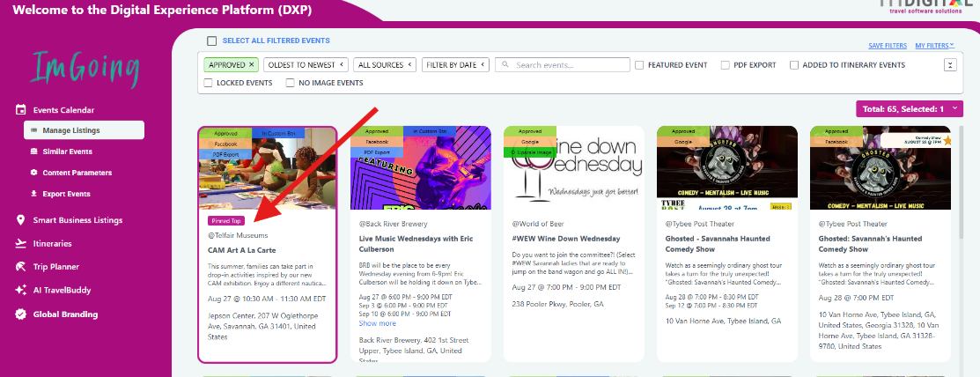
Task: Click the magnifier icon in search box
Action: [x=505, y=65]
